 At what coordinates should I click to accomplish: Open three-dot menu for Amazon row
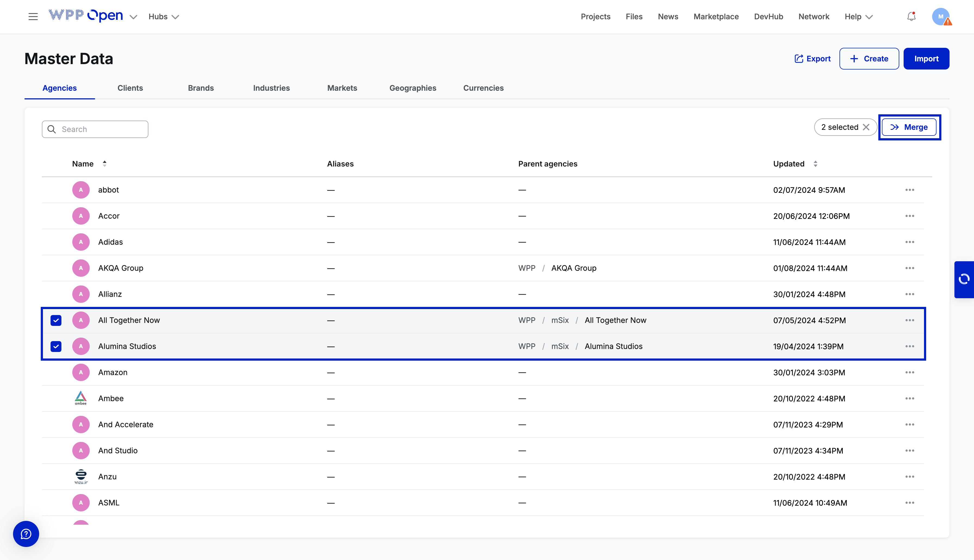[x=909, y=372]
